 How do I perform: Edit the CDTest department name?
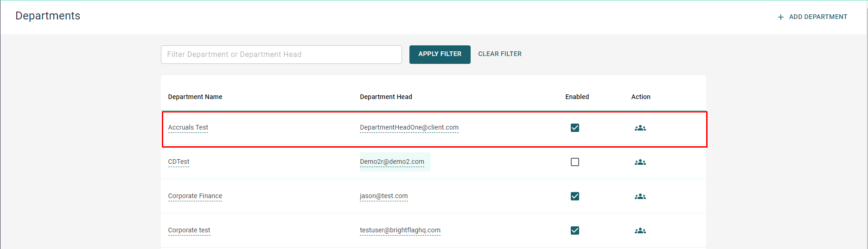coord(179,162)
